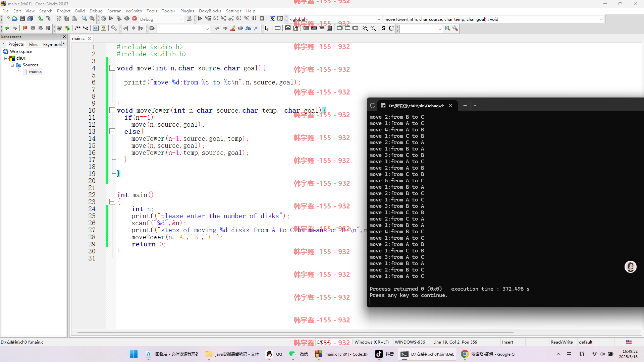Screen dimensions: 644x362
Task: Build the project with gear icon
Action: (x=104, y=19)
